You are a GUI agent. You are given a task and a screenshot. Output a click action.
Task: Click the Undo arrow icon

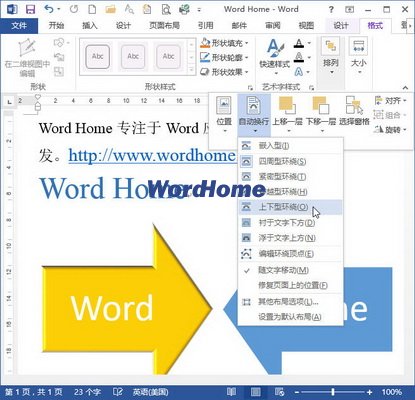pyautogui.click(x=49, y=9)
